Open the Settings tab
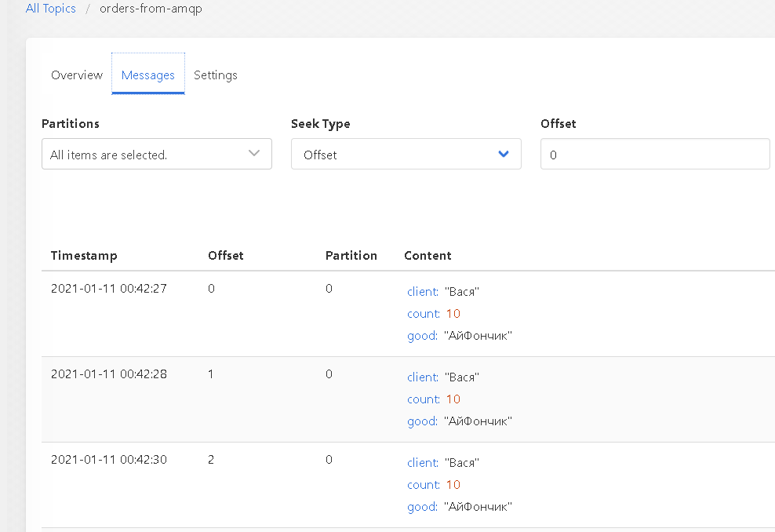 pyautogui.click(x=216, y=75)
